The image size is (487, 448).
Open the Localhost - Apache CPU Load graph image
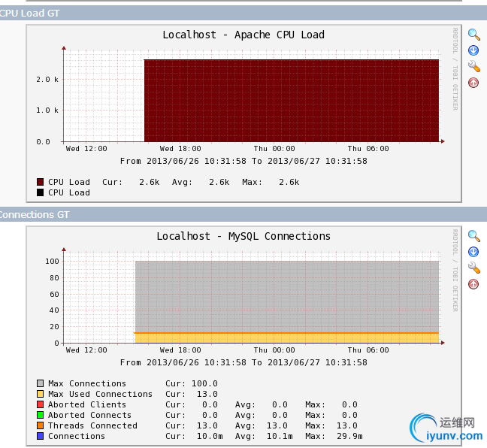[x=243, y=114]
